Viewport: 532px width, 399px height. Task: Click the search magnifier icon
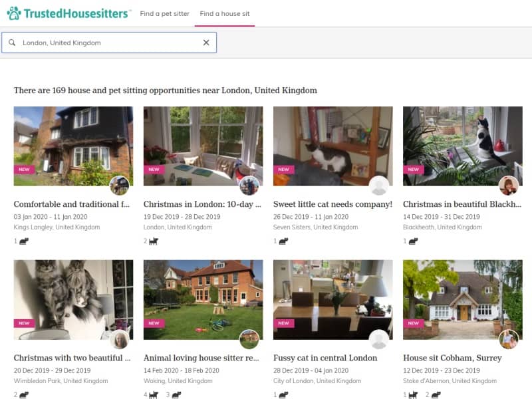(x=12, y=43)
